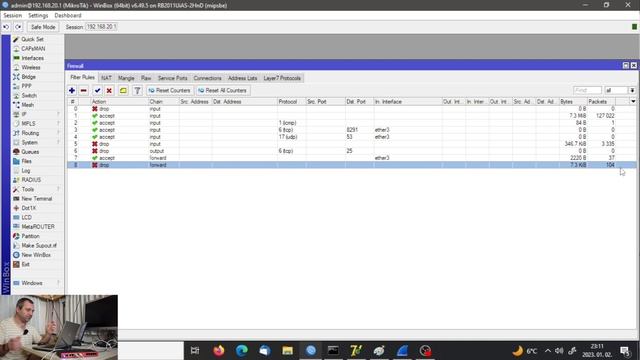Open Interfaces from the sidebar
This screenshot has width=640, height=360.
pos(32,58)
